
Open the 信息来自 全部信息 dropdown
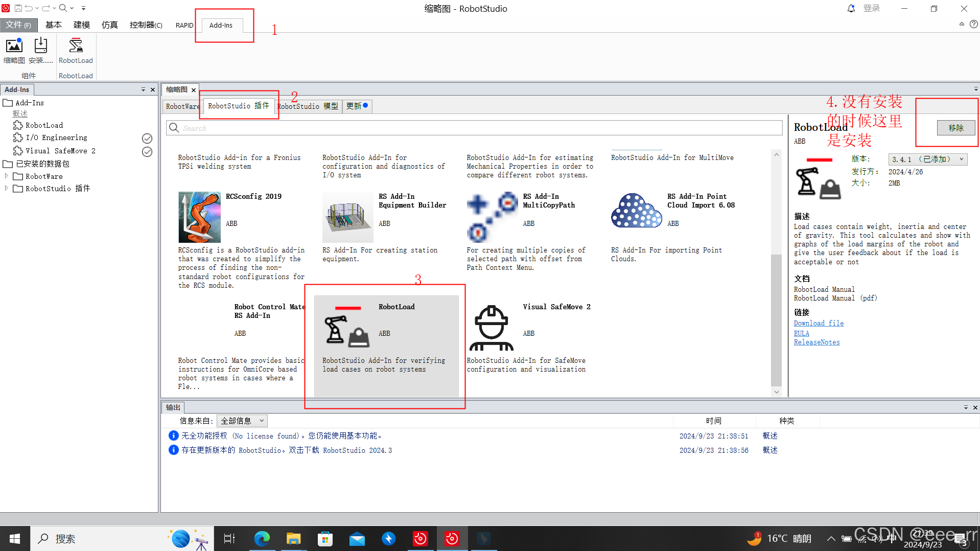coord(242,421)
